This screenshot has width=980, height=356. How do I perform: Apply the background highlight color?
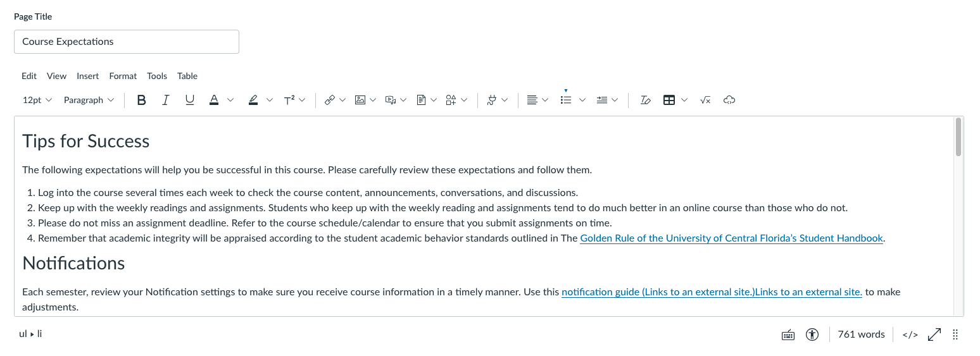pyautogui.click(x=253, y=100)
